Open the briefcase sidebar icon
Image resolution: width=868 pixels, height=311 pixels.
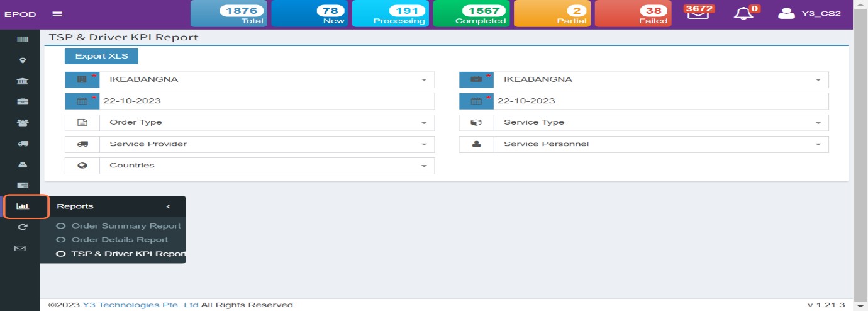point(23,101)
